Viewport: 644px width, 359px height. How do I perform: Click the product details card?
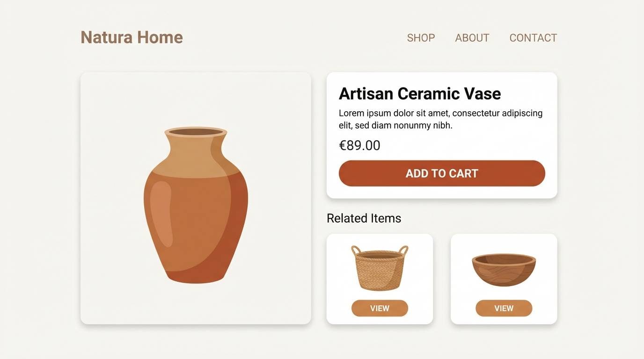[x=441, y=135]
